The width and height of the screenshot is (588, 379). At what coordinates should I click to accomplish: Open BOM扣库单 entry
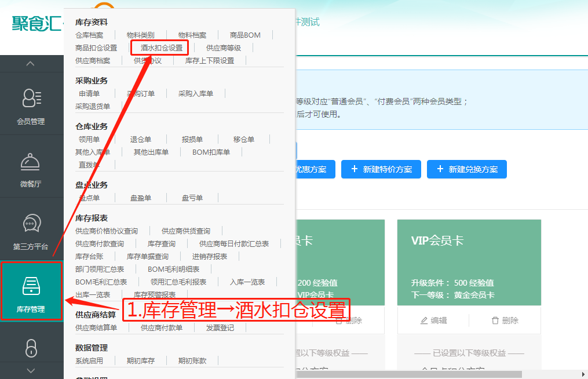[x=211, y=152]
